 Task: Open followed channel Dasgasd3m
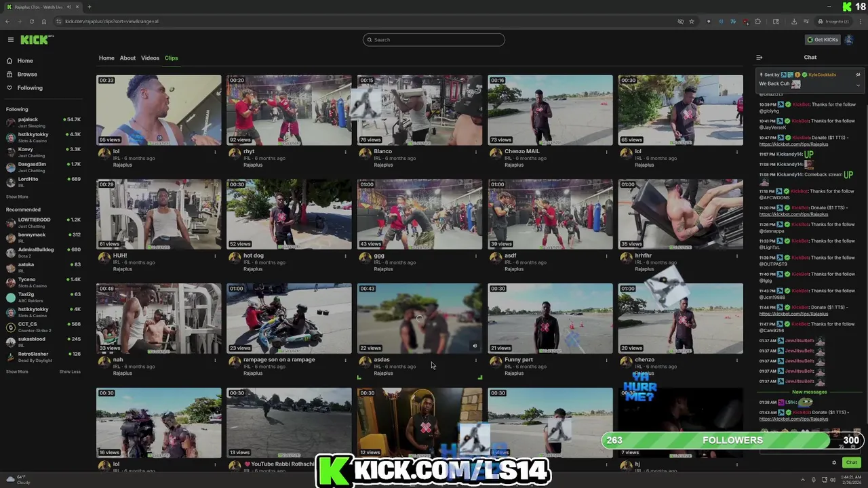click(x=43, y=167)
